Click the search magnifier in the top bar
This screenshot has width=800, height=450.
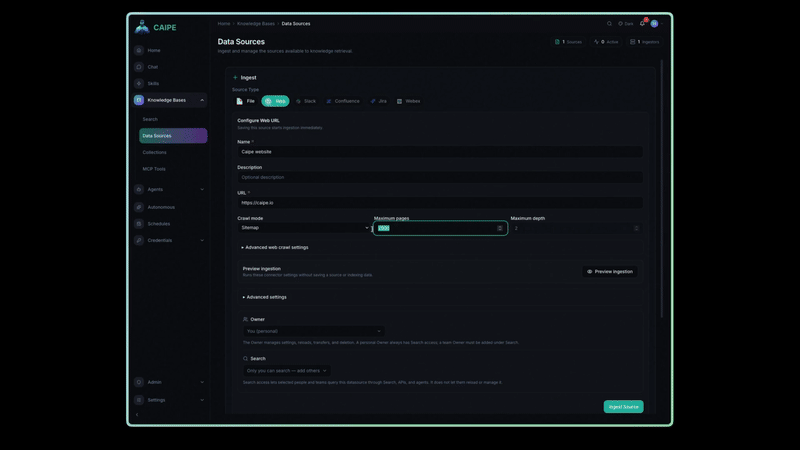(609, 23)
